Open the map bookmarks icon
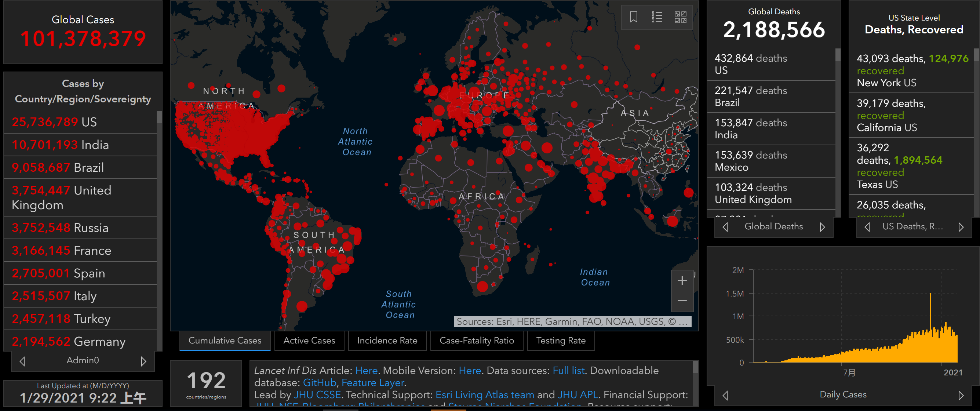 coord(633,17)
